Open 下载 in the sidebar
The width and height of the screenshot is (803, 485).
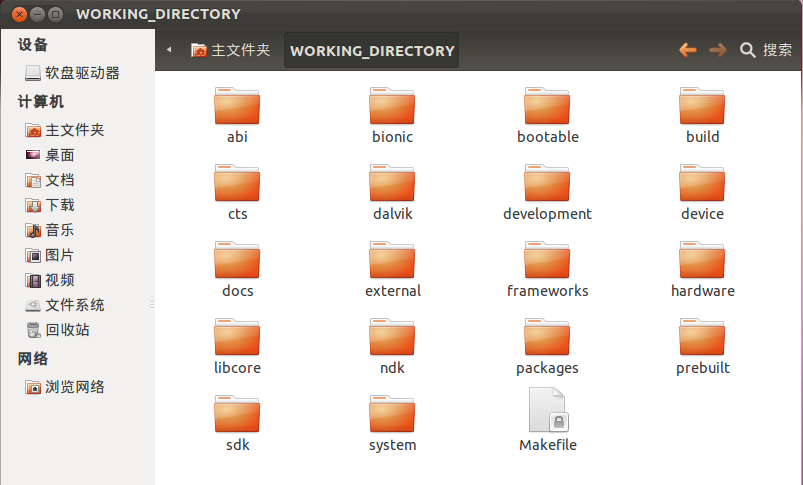pos(50,205)
